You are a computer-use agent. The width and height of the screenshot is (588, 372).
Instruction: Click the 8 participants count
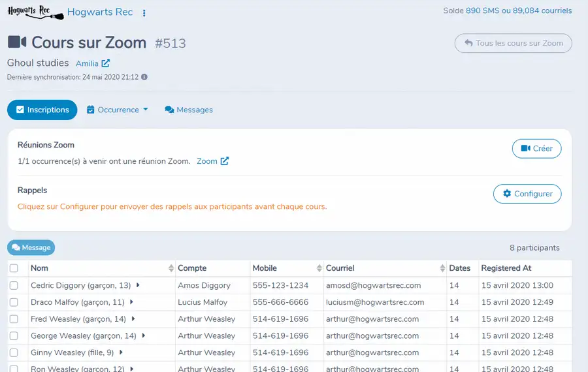[x=534, y=248]
